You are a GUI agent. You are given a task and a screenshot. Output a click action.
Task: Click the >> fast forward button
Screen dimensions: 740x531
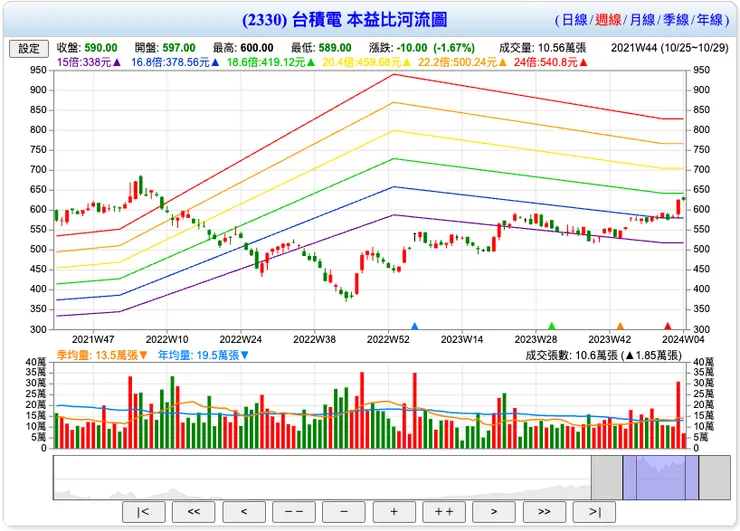pyautogui.click(x=544, y=512)
